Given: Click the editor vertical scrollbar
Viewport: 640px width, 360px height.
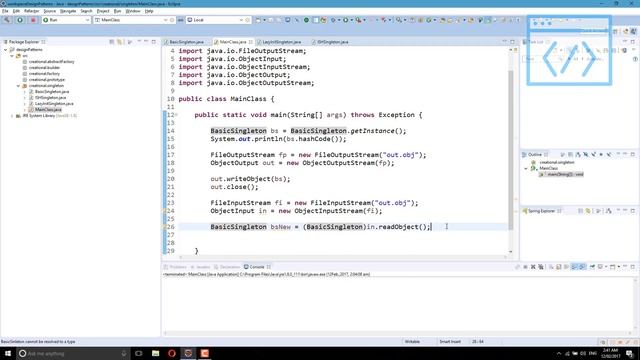Looking at the screenshot, I should tap(511, 151).
